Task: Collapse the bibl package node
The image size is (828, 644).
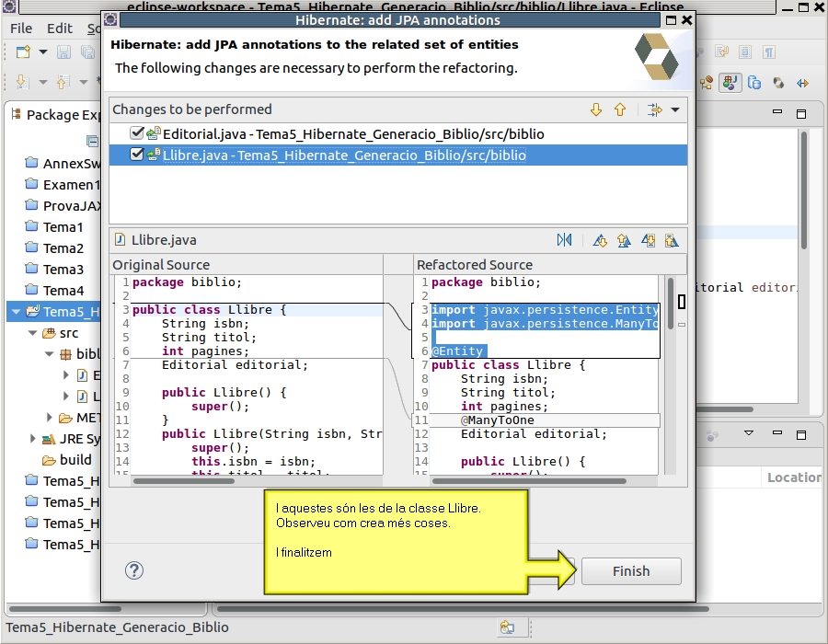Action: coord(49,354)
